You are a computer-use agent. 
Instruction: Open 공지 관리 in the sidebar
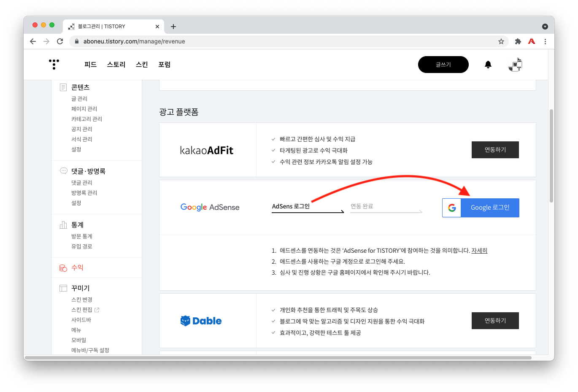(82, 129)
